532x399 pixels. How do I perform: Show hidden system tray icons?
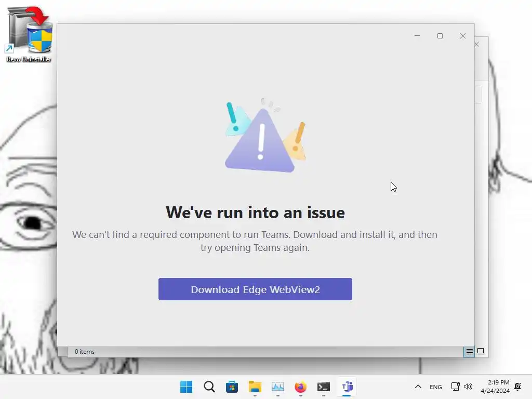pyautogui.click(x=418, y=387)
